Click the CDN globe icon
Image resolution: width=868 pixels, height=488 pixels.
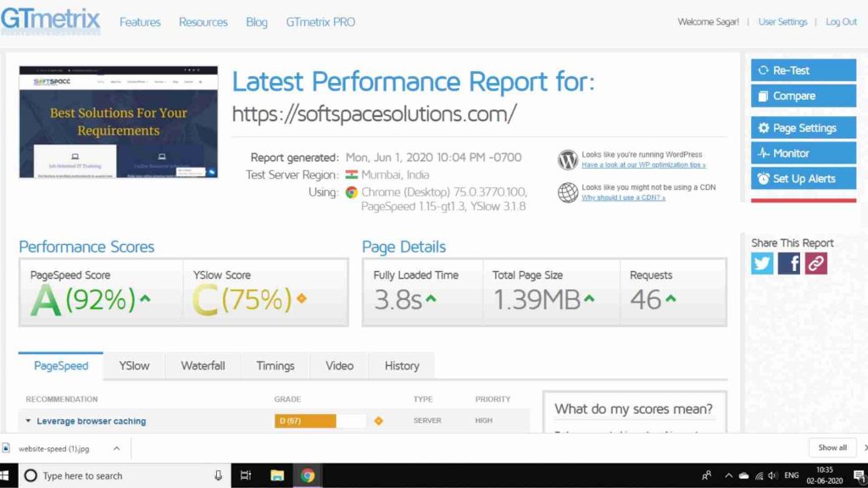click(x=567, y=192)
